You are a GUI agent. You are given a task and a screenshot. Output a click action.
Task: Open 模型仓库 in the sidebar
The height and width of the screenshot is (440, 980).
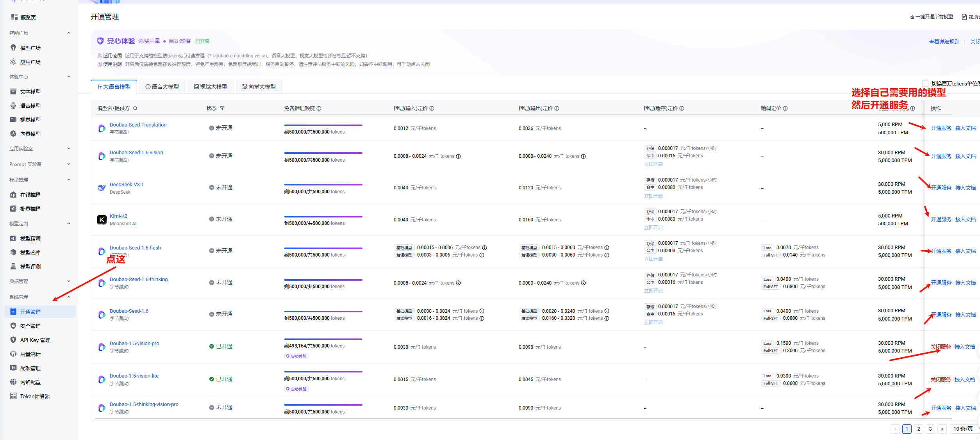(30, 253)
